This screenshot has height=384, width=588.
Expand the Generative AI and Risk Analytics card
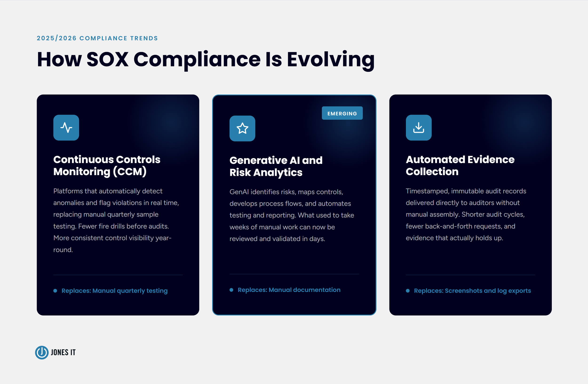[x=294, y=205]
